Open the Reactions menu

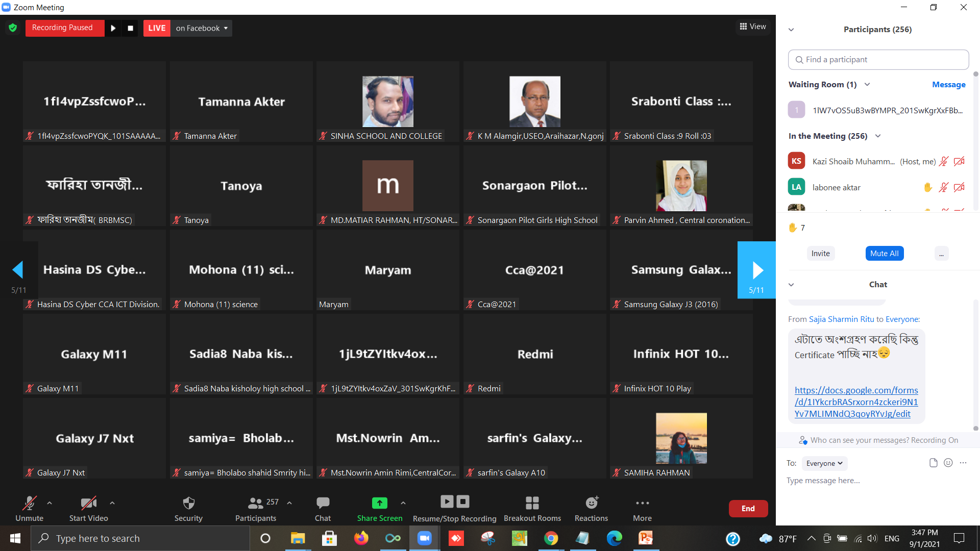[591, 509]
